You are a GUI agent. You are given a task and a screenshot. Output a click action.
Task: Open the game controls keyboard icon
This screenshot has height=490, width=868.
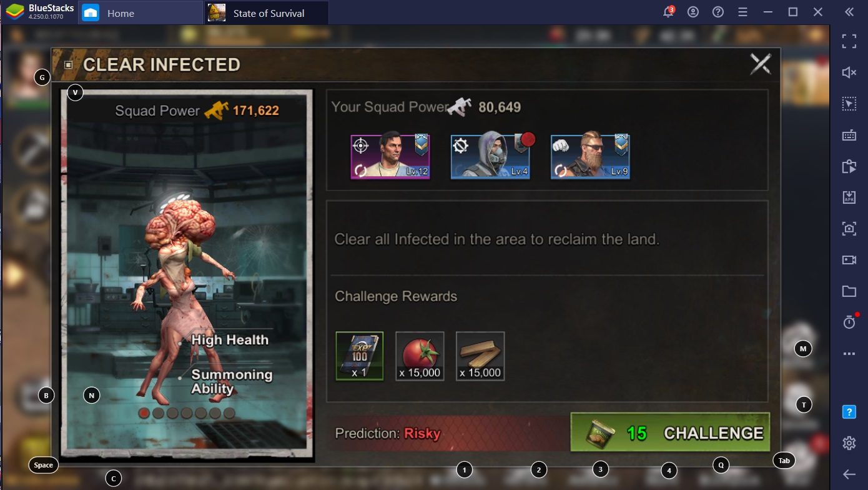(849, 135)
